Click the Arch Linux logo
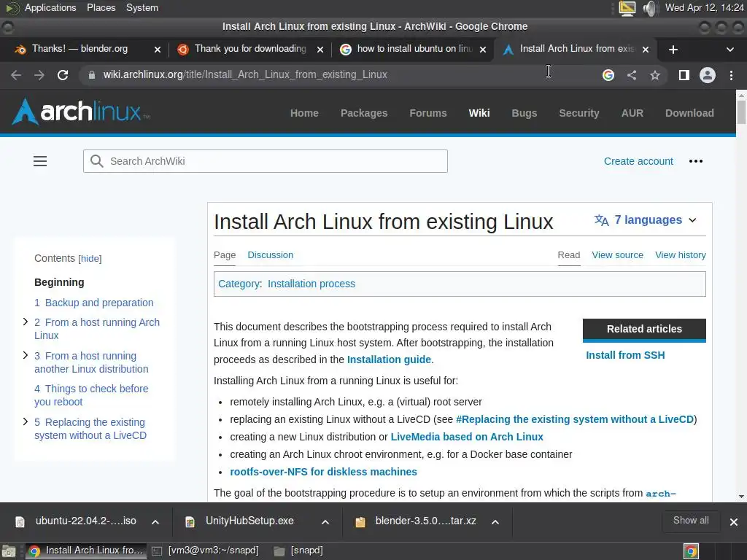Image resolution: width=747 pixels, height=560 pixels. (80, 112)
